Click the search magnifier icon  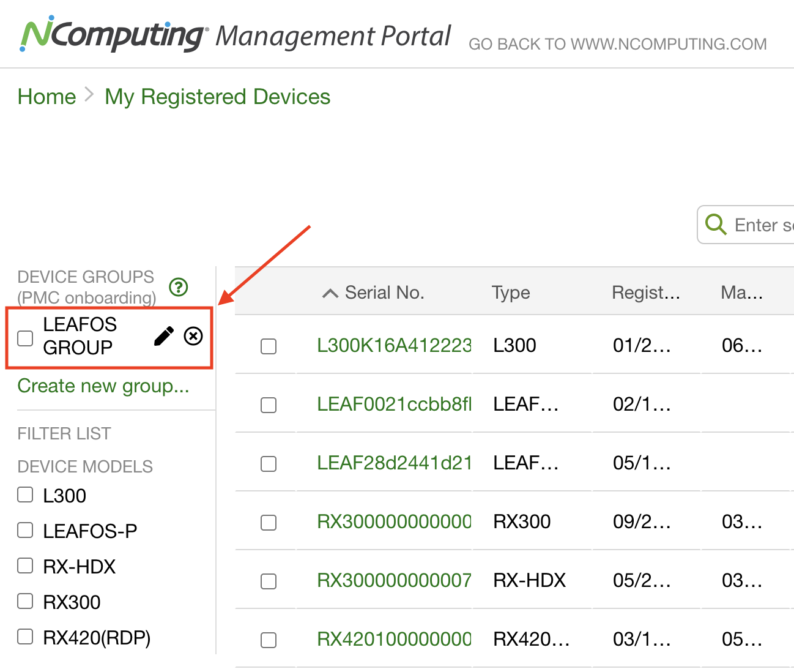click(716, 225)
